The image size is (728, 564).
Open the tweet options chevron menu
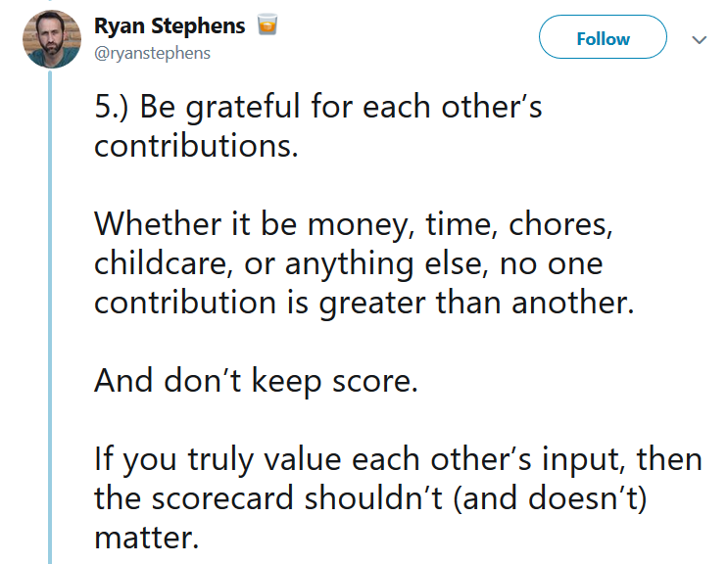click(x=699, y=40)
